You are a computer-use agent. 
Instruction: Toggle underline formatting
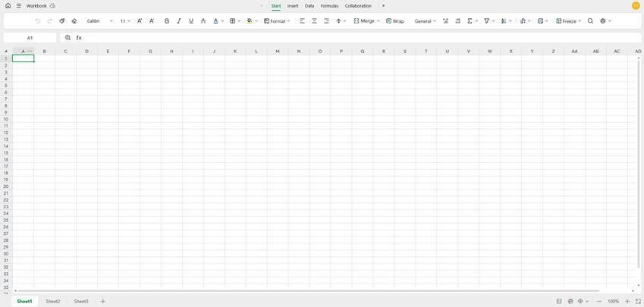[x=191, y=21]
